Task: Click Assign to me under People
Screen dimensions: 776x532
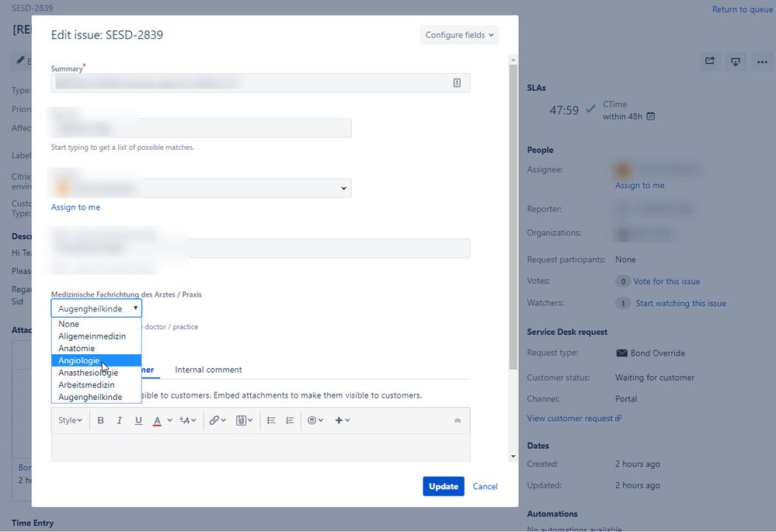Action: pyautogui.click(x=640, y=185)
